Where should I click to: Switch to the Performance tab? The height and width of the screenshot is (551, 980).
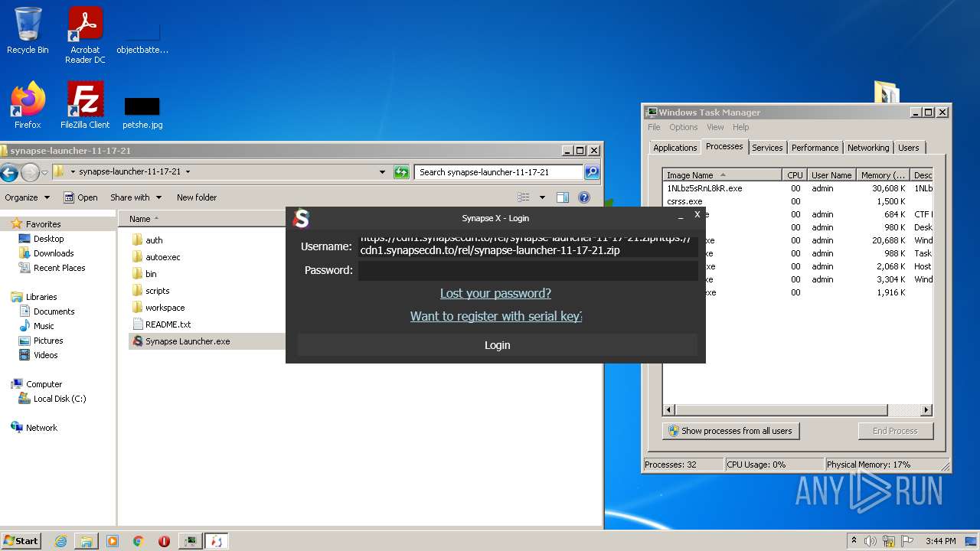[x=815, y=148]
